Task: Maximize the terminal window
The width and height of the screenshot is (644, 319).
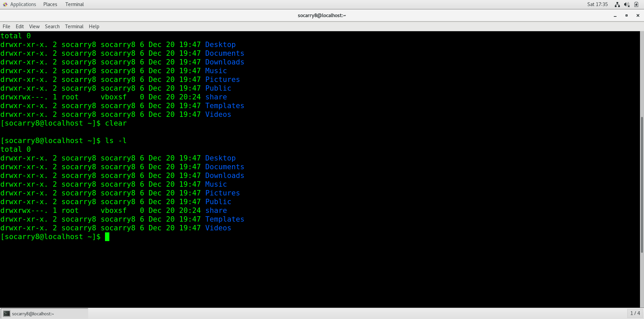Action: click(x=626, y=15)
